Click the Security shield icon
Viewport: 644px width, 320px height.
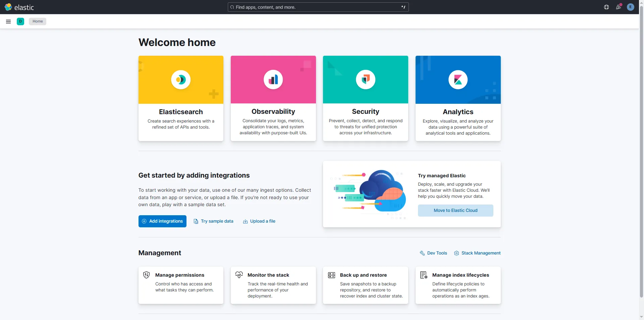coord(366,80)
